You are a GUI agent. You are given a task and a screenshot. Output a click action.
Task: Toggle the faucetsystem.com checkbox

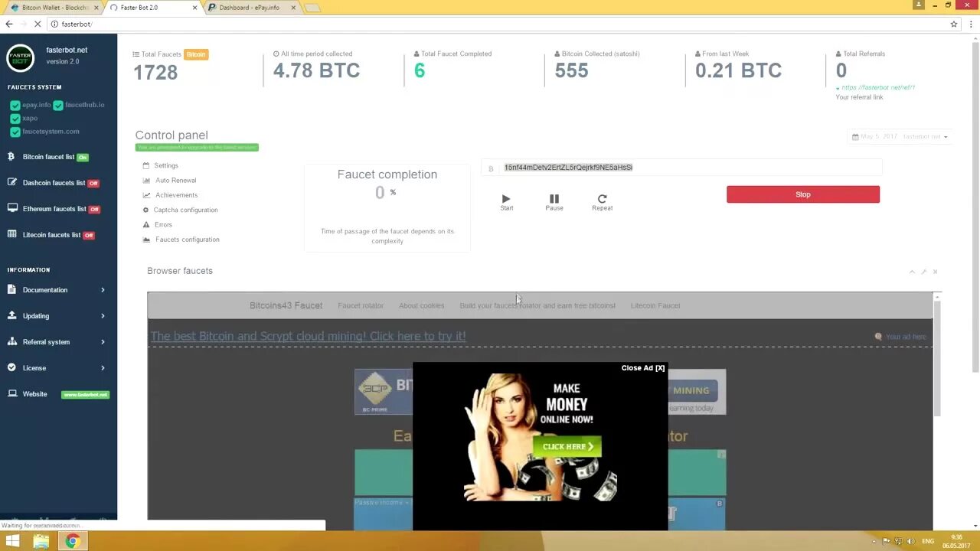click(x=15, y=132)
